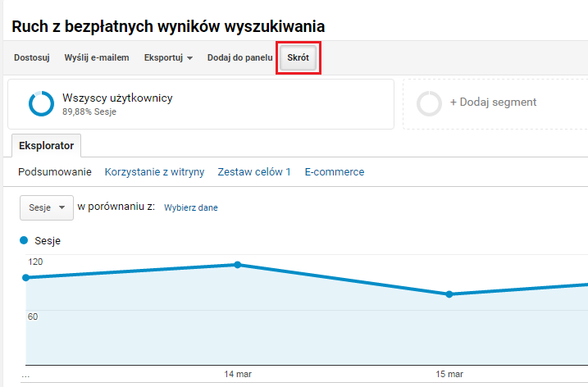Open Wyślij e-mailem option

pos(97,57)
